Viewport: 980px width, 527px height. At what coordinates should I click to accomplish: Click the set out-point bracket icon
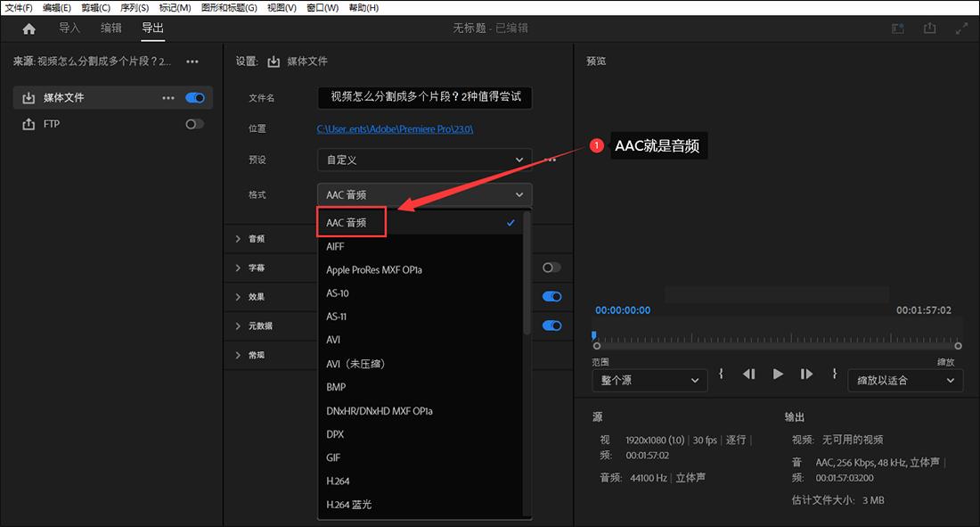point(834,374)
